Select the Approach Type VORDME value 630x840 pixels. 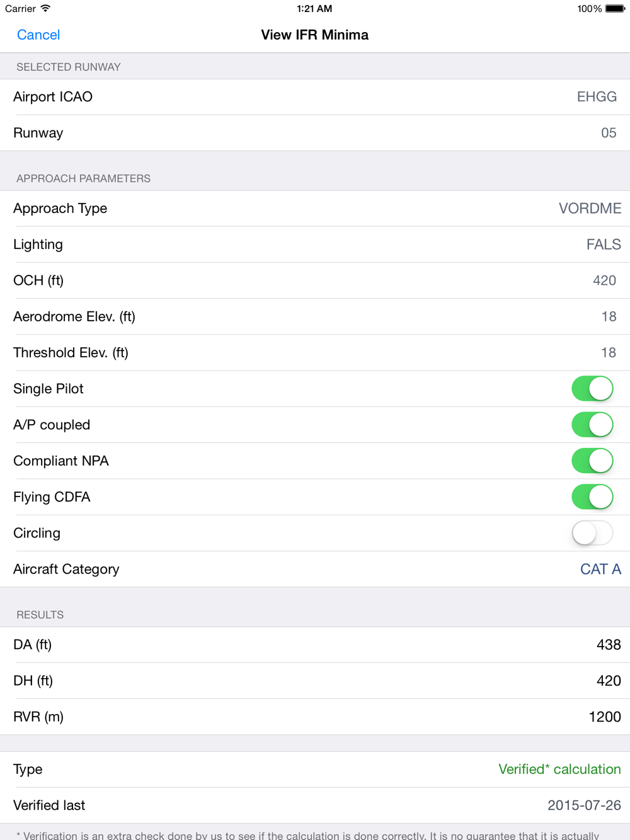coord(590,209)
